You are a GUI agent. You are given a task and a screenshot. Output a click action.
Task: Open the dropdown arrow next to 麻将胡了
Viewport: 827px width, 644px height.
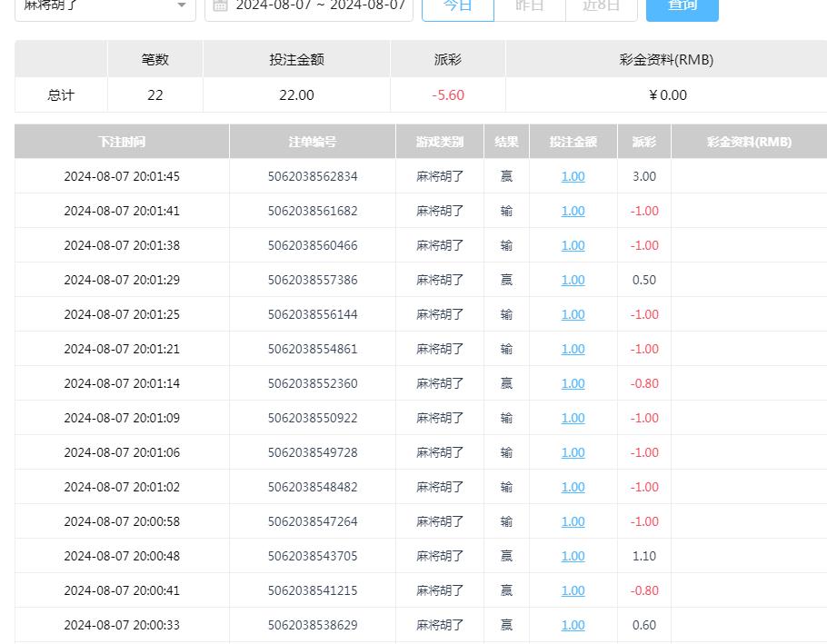(x=181, y=6)
